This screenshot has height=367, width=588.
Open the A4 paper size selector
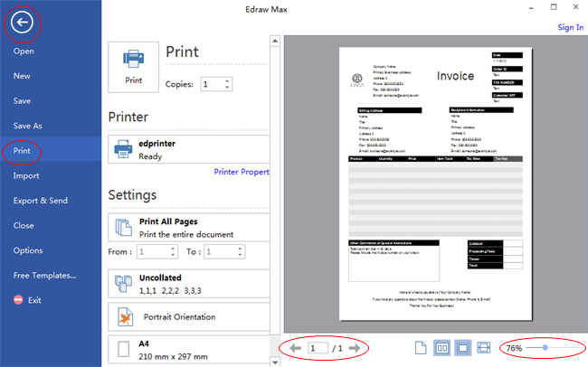188,350
